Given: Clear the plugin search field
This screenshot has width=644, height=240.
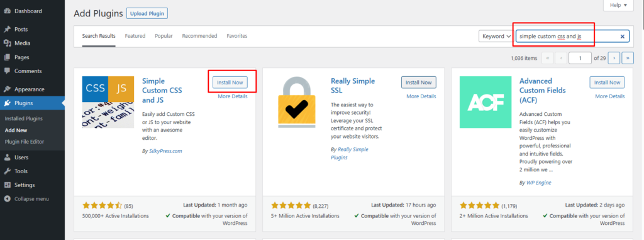Looking at the screenshot, I should pyautogui.click(x=622, y=37).
